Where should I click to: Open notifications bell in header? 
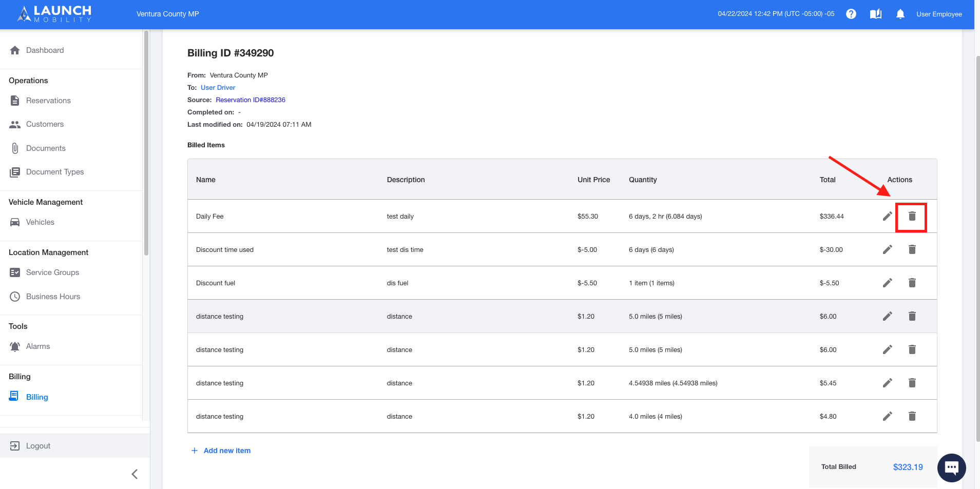pyautogui.click(x=900, y=14)
